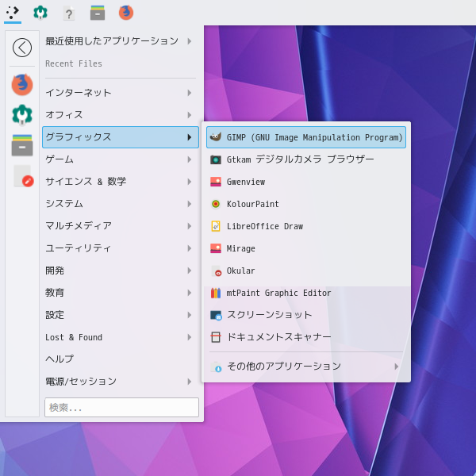Open the application launcher in the top panel
This screenshot has width=476, height=476.
pyautogui.click(x=13, y=13)
